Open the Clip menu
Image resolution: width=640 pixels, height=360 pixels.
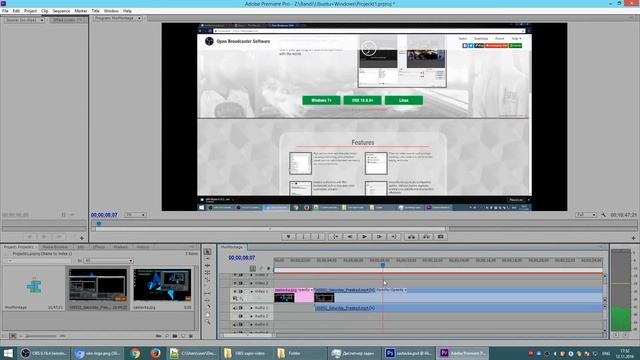pos(44,11)
